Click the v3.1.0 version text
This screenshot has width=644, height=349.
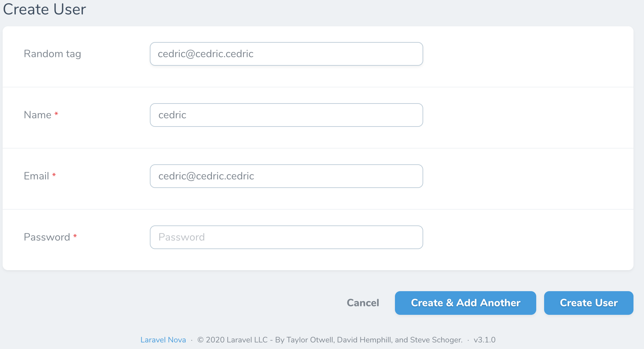click(x=484, y=340)
